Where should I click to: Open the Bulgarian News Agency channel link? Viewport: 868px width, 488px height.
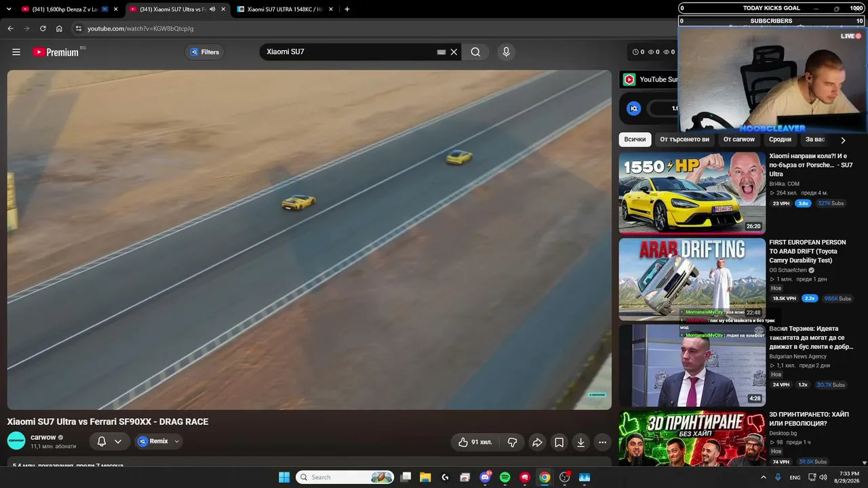(x=798, y=357)
